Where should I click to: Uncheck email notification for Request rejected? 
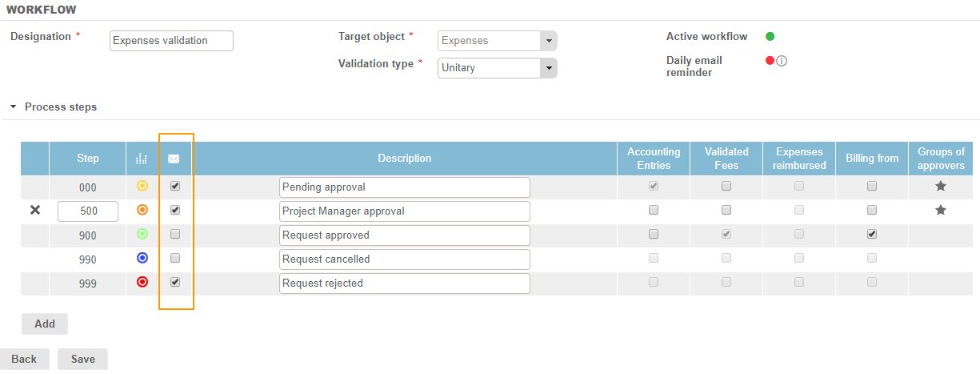175,282
